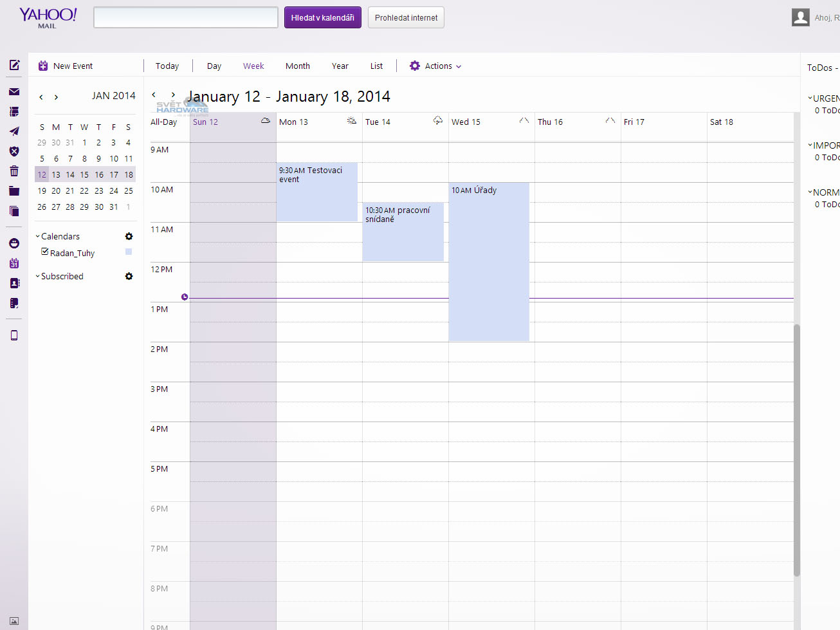Screen dimensions: 840x630
Task: Open the Sent paper plane icon
Action: (14, 131)
